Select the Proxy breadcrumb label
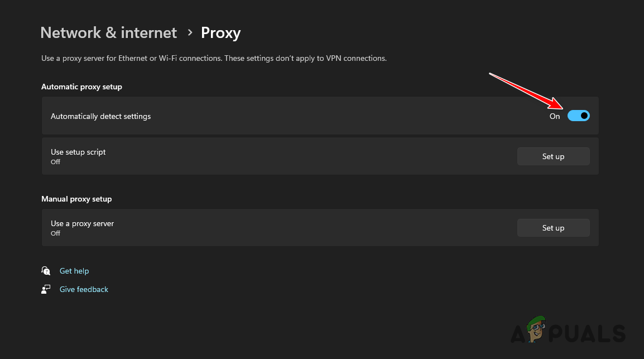 point(220,33)
